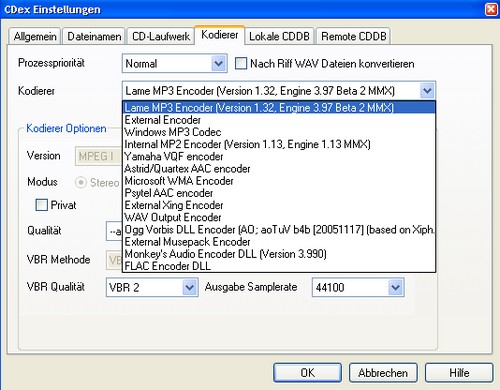Click the Prozesspriorität label
This screenshot has width=500, height=390.
[51, 63]
